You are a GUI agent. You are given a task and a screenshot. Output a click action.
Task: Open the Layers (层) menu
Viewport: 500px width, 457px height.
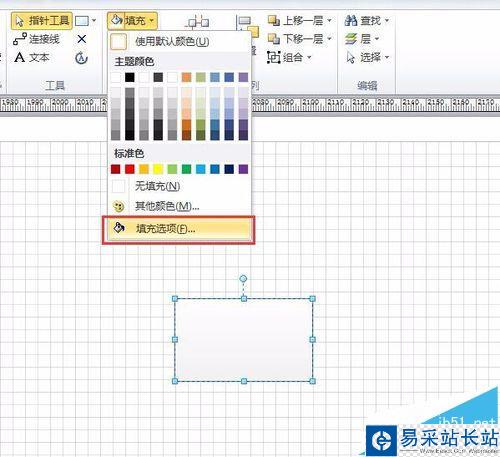(362, 39)
